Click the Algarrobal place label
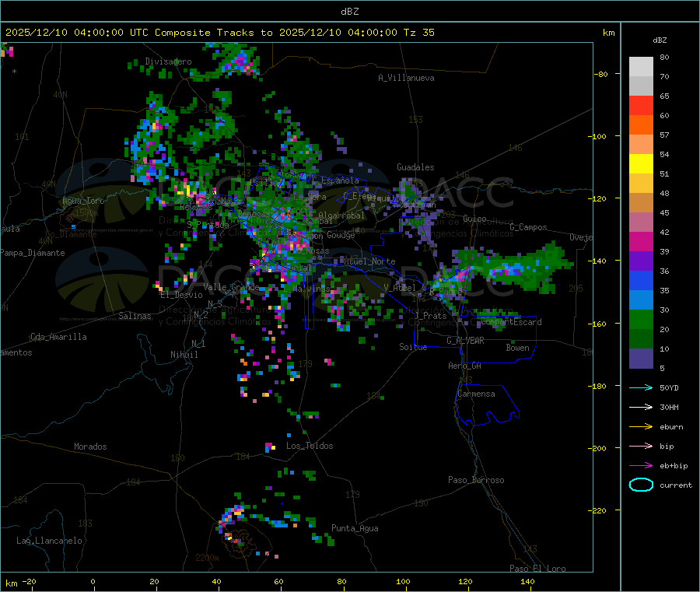The width and height of the screenshot is (700, 592). (x=341, y=215)
